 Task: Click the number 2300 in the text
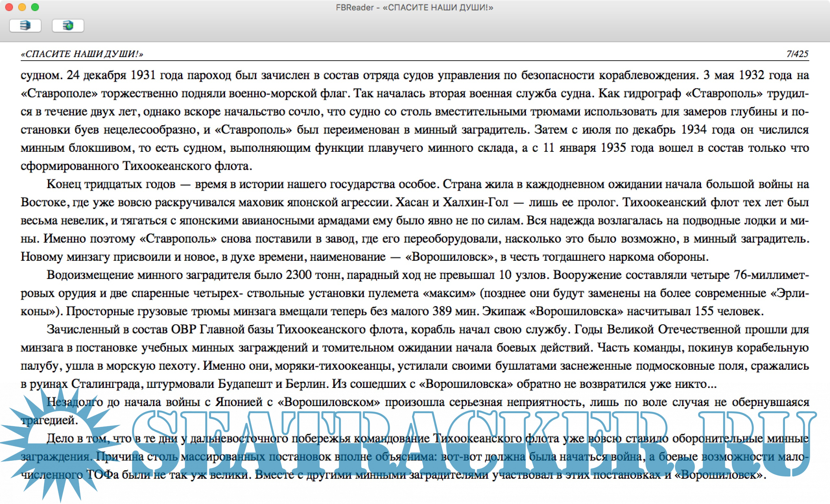(x=299, y=275)
